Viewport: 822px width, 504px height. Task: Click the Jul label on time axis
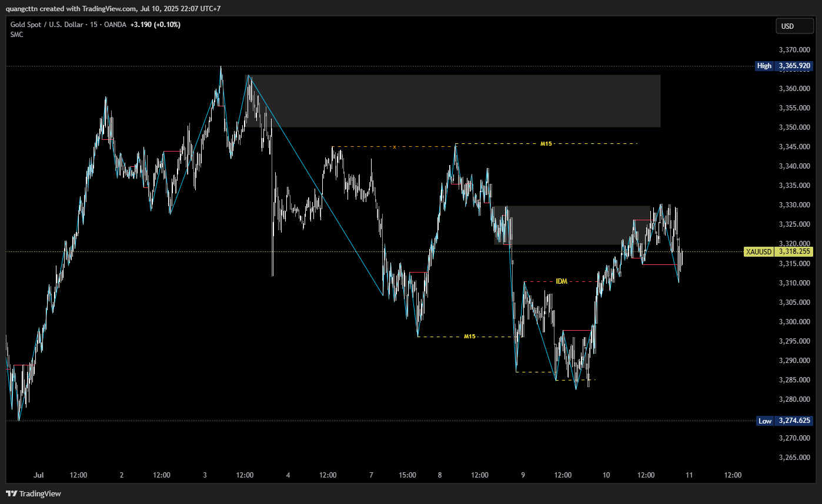point(39,475)
